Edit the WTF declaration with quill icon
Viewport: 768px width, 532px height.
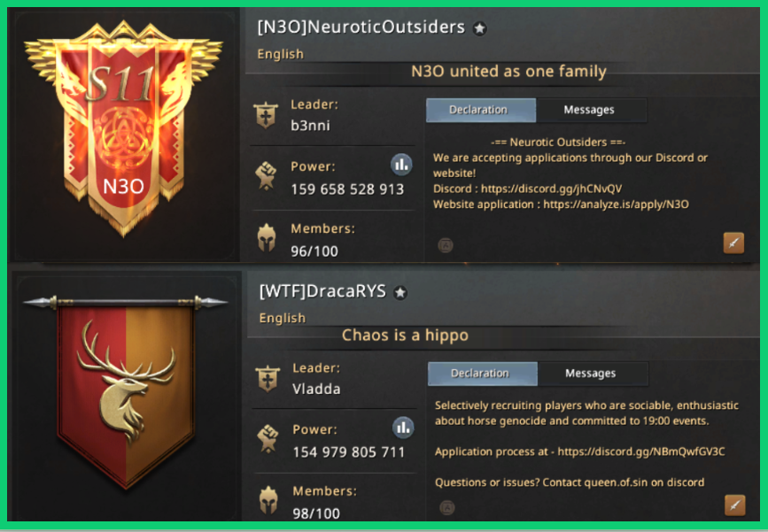(734, 505)
